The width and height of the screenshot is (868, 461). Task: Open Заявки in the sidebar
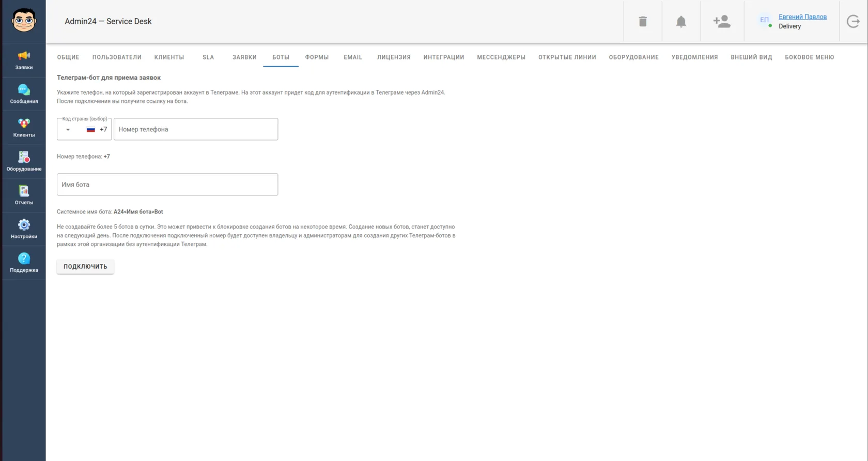(x=24, y=60)
